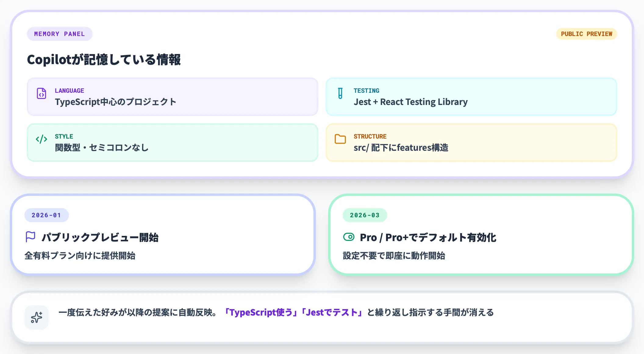Click the code brackets icon beside STYLE
This screenshot has height=354, width=644.
click(41, 139)
